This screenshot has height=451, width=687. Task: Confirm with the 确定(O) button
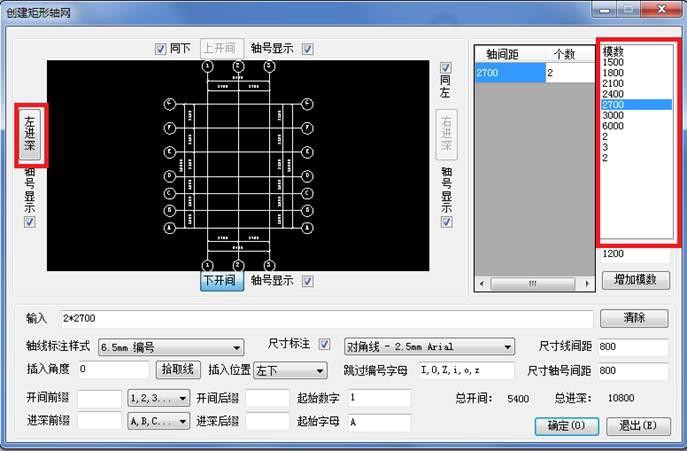pos(566,425)
